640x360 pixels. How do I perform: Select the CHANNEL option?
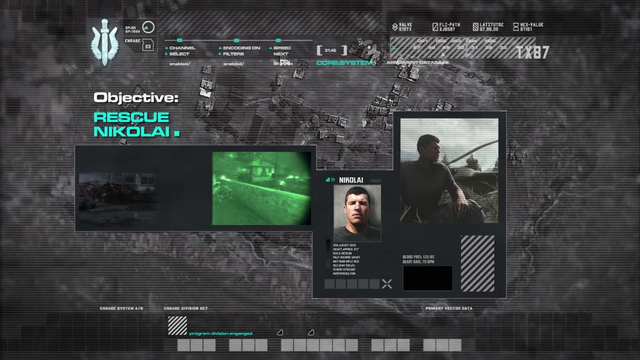pyautogui.click(x=182, y=48)
